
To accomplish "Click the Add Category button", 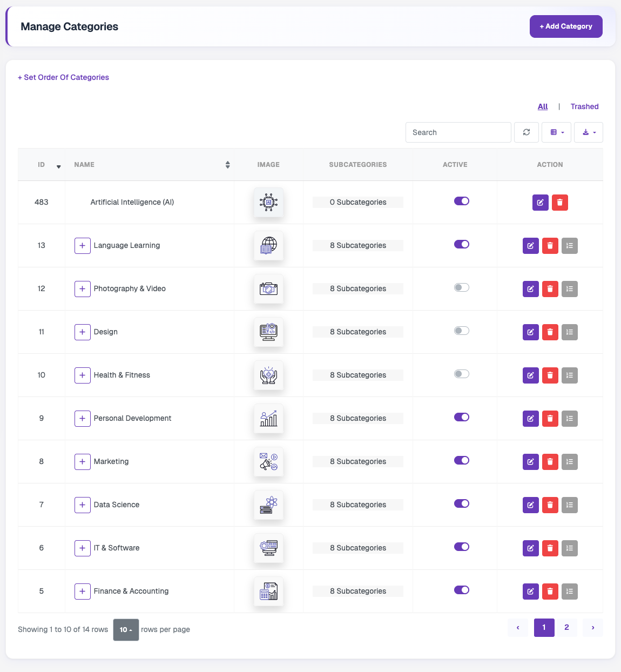I will [566, 26].
